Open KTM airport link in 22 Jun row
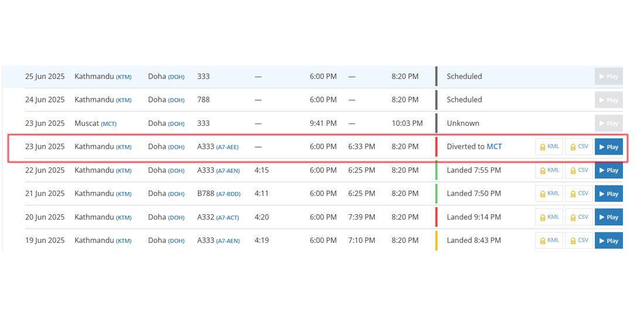Screen dimensions: 644x316 124,171
